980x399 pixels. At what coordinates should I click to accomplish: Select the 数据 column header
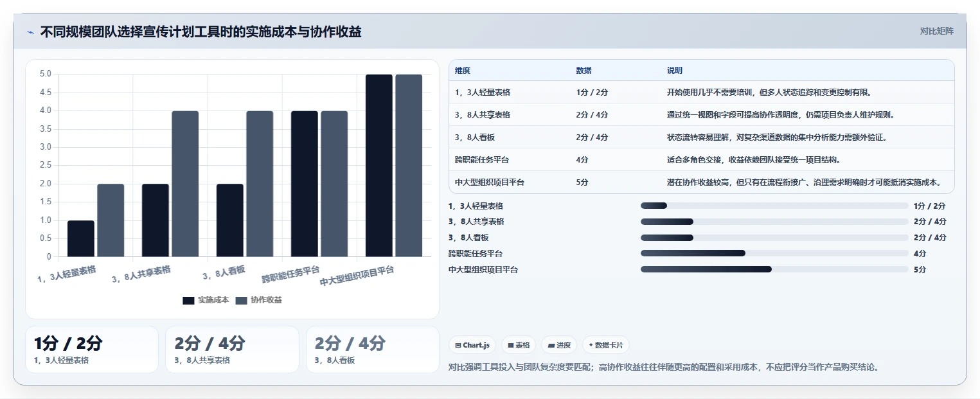[584, 71]
